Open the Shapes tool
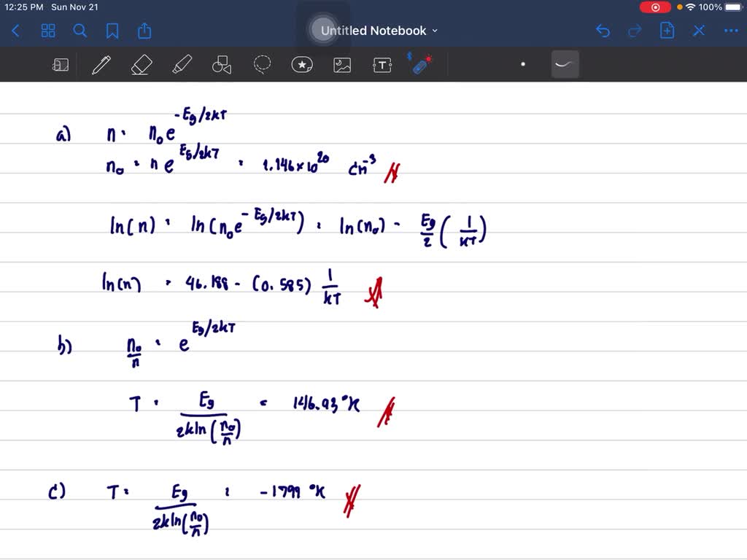The height and width of the screenshot is (560, 747). coord(221,64)
